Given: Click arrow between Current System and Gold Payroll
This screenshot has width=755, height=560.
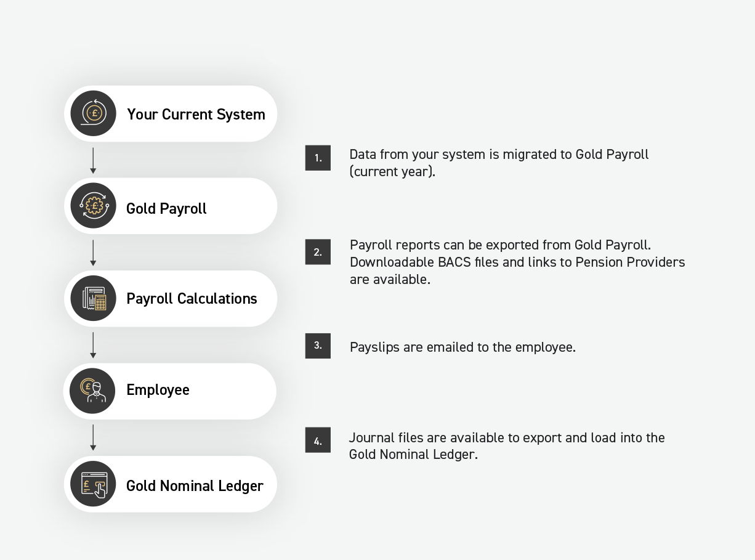Looking at the screenshot, I should (93, 160).
